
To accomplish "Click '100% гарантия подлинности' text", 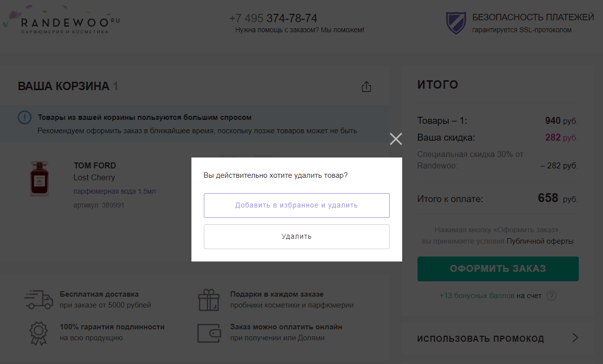I will [x=112, y=327].
